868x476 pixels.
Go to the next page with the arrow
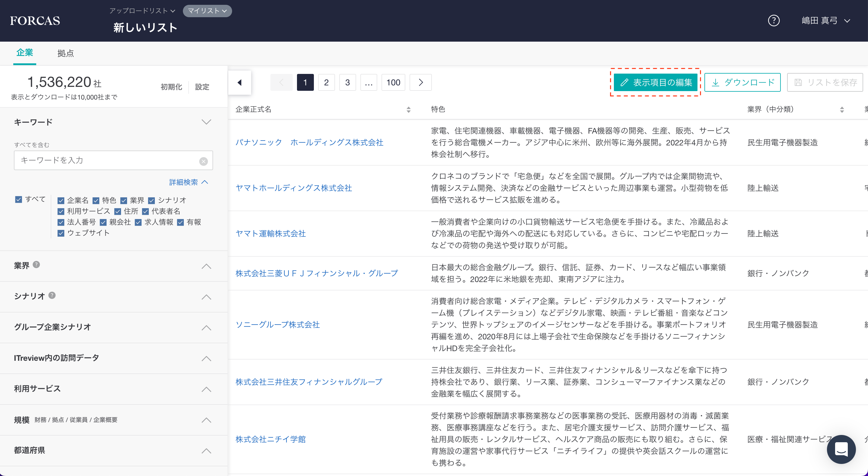[x=420, y=83]
